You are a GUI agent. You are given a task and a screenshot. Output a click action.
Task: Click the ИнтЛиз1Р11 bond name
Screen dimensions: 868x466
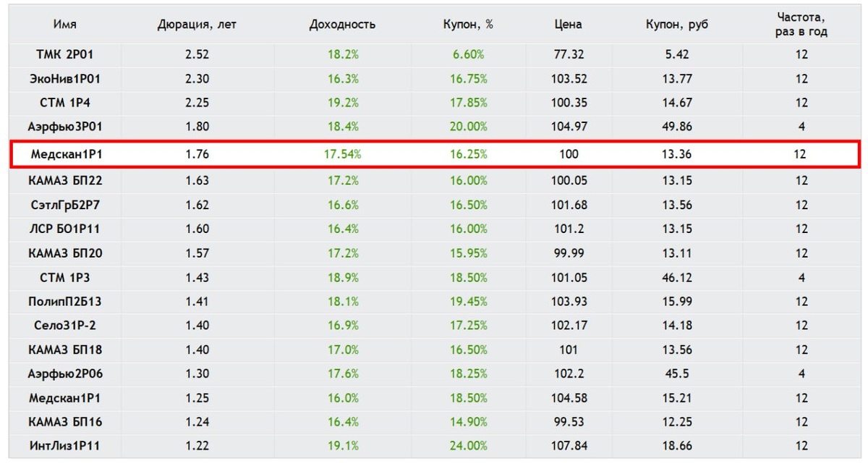[65, 446]
